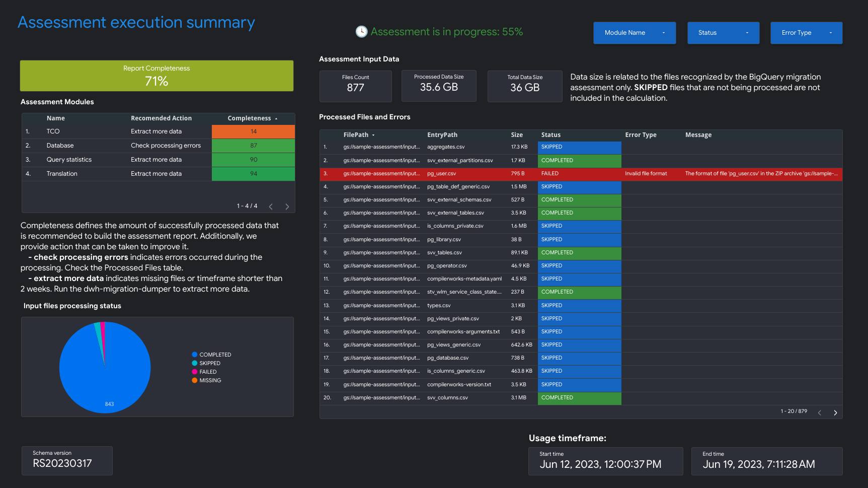Click the Schema version RS20230317 card
The height and width of the screenshot is (488, 868).
click(66, 460)
